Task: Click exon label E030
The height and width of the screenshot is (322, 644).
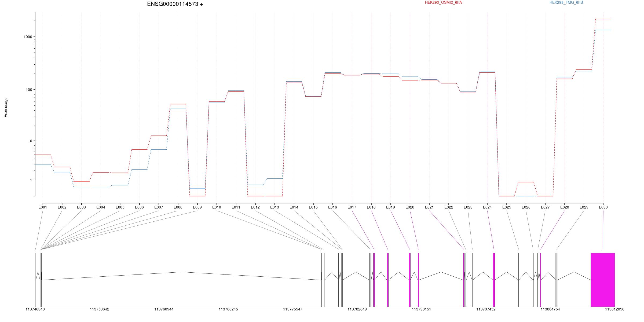Action: (603, 207)
